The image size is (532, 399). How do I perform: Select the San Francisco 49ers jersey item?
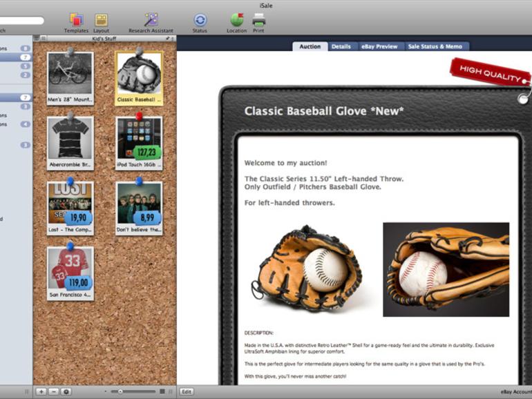70,273
